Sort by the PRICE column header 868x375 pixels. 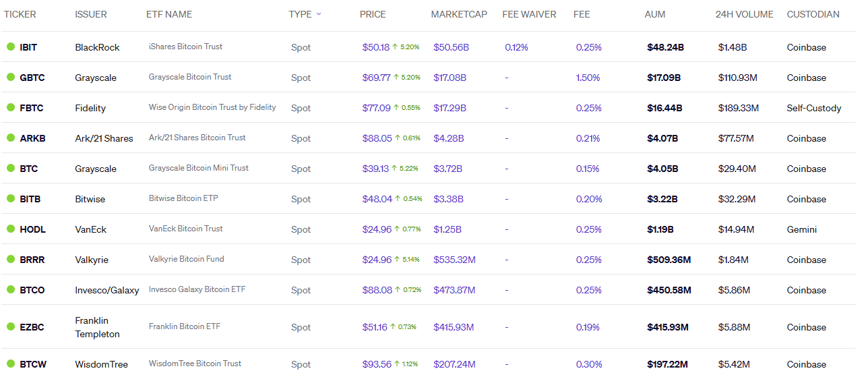click(373, 14)
